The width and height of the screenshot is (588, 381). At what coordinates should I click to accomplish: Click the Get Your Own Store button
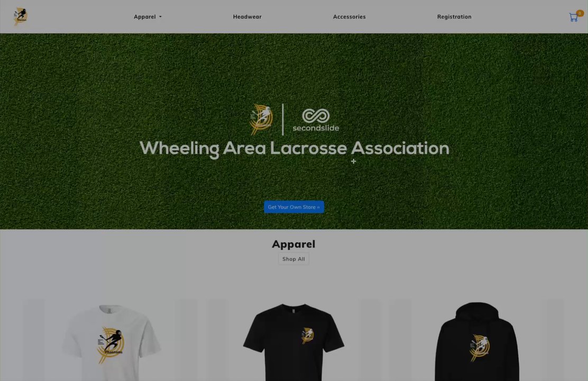click(294, 207)
